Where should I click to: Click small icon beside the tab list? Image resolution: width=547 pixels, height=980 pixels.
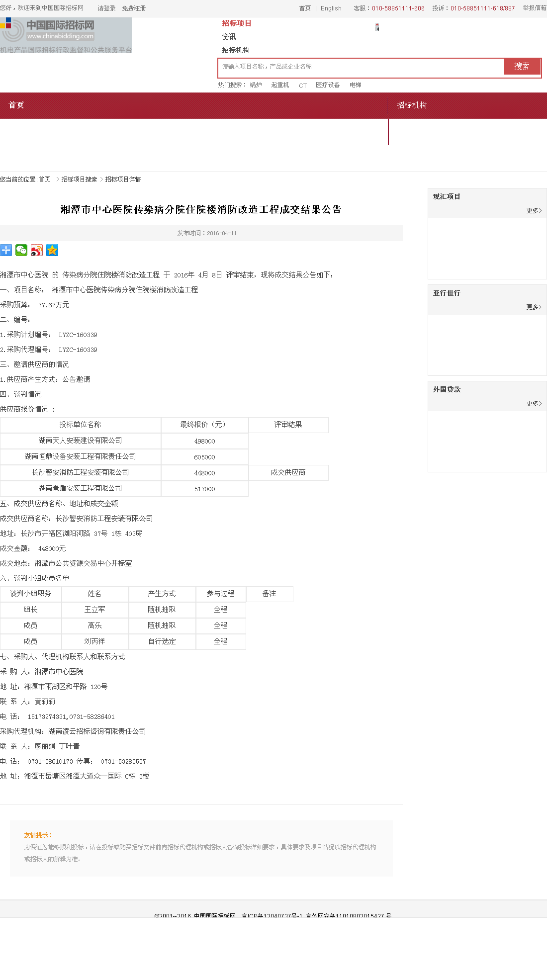tap(377, 27)
